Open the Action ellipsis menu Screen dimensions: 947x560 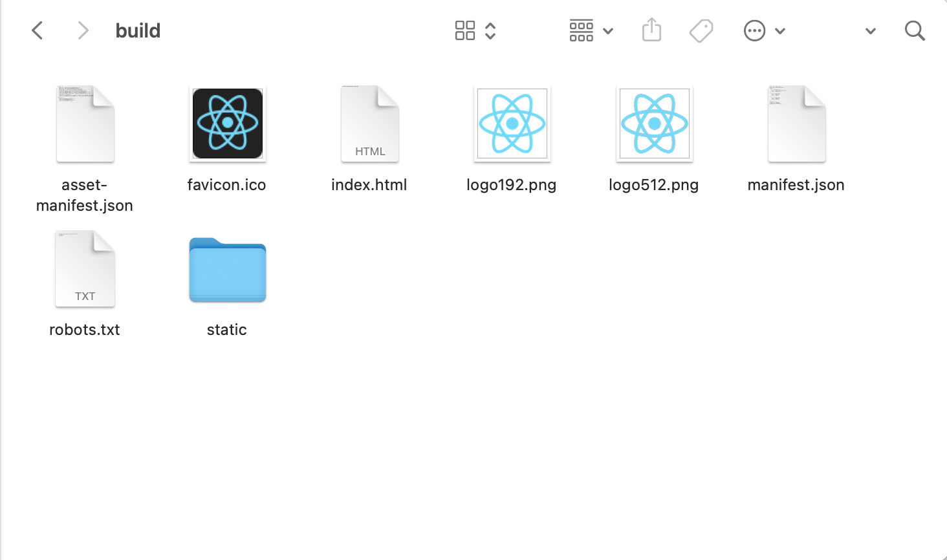[755, 30]
